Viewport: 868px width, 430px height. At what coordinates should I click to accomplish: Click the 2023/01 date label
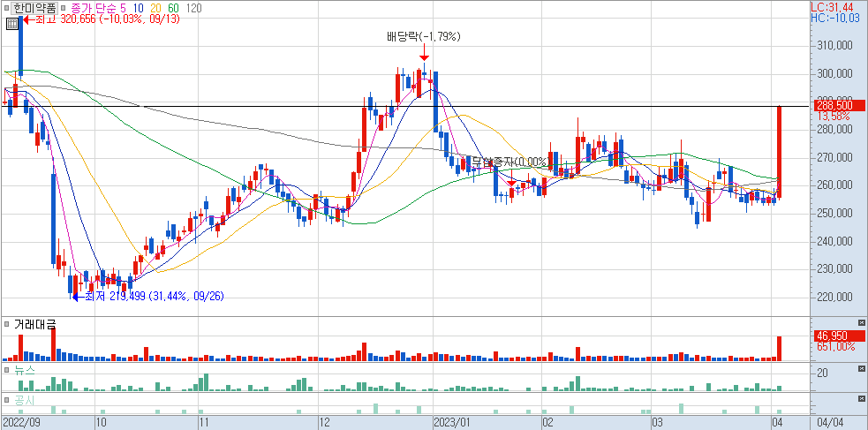(x=452, y=423)
